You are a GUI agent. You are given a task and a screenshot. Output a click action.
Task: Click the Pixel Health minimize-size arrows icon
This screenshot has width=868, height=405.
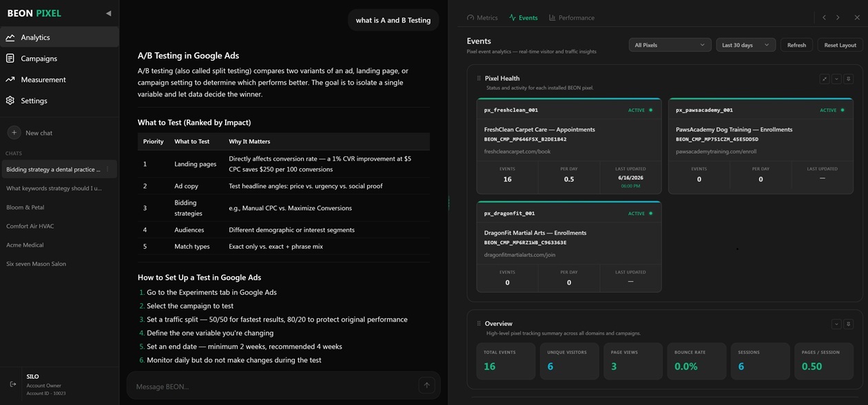tap(824, 79)
